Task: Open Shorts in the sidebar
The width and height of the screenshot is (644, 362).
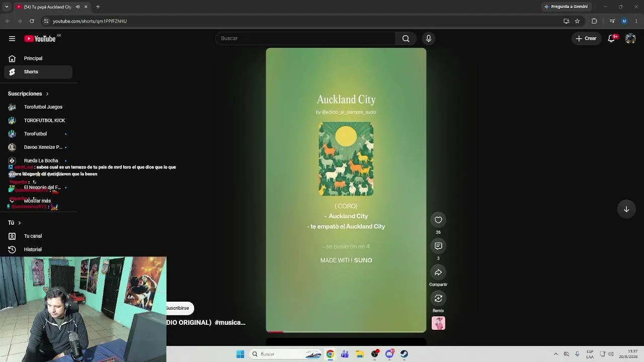Action: [38, 72]
